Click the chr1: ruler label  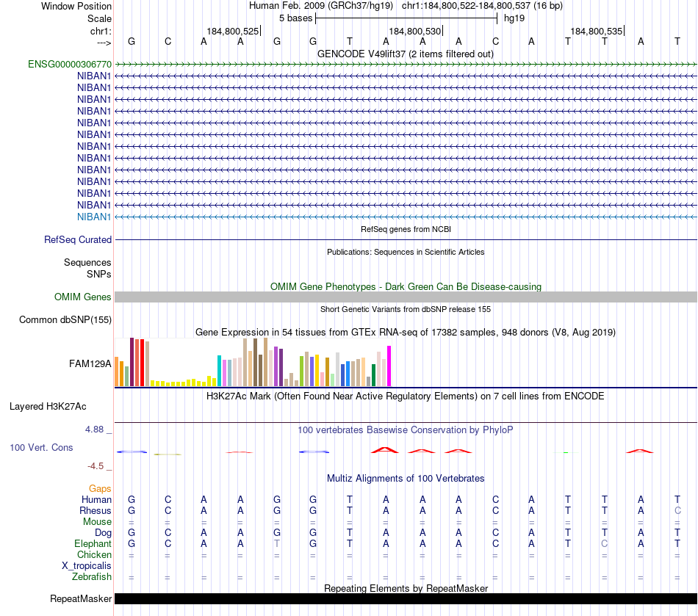click(101, 31)
